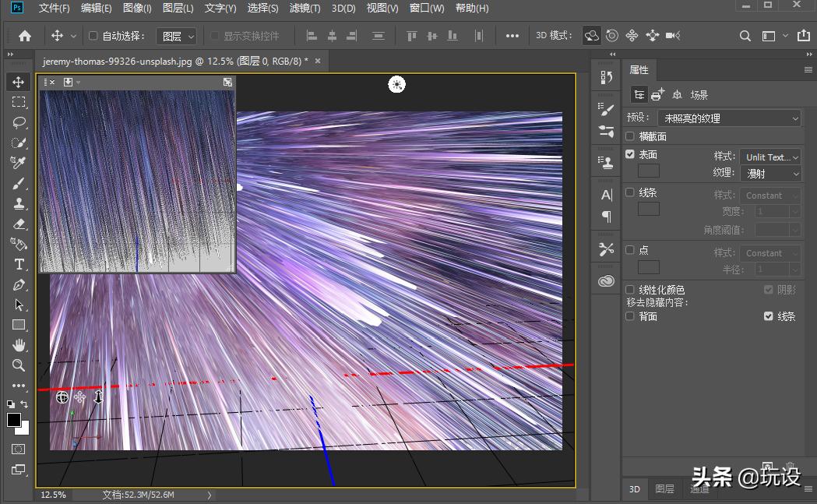
Task: Click the Creative Cloud Libraries panel icon
Action: pyautogui.click(x=607, y=281)
